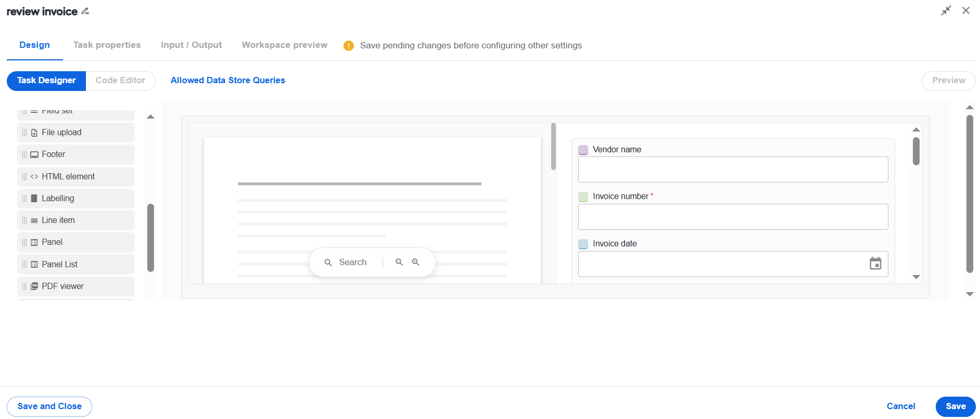Click the Search box in PDF viewer toolbar
The width and height of the screenshot is (980, 419).
point(352,263)
